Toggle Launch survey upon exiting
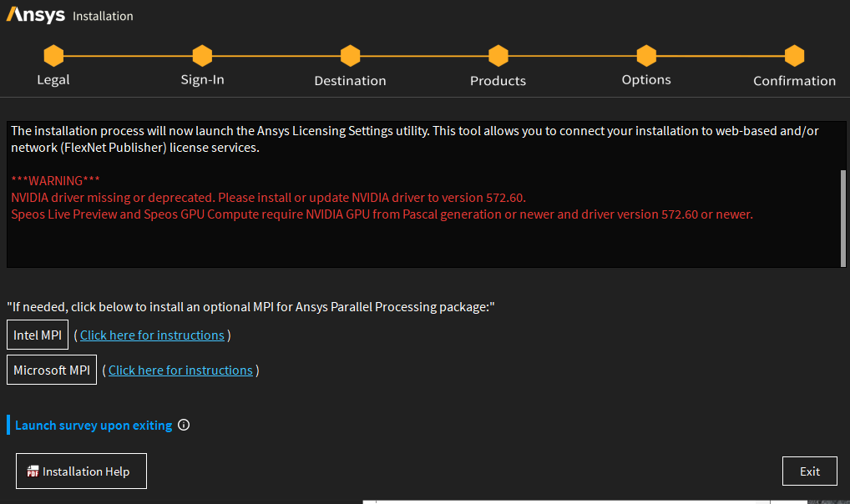 pos(94,426)
